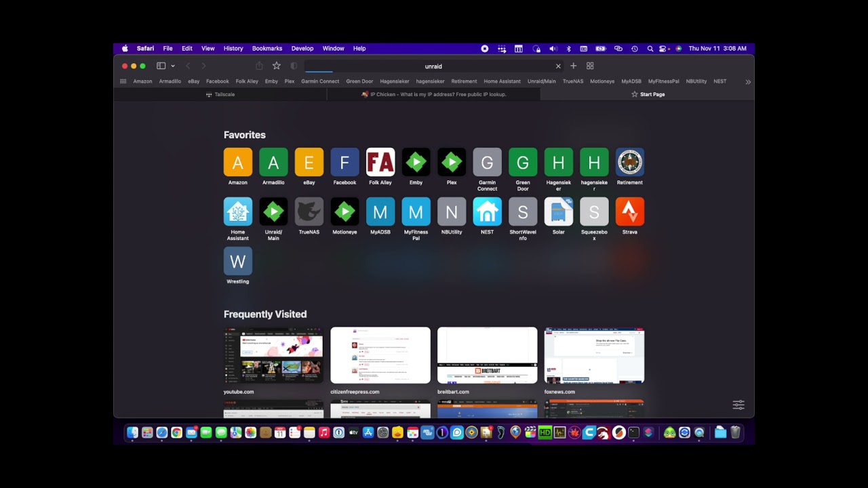Open the ShortWave Info favorite tile
868x488 pixels.
tap(523, 212)
